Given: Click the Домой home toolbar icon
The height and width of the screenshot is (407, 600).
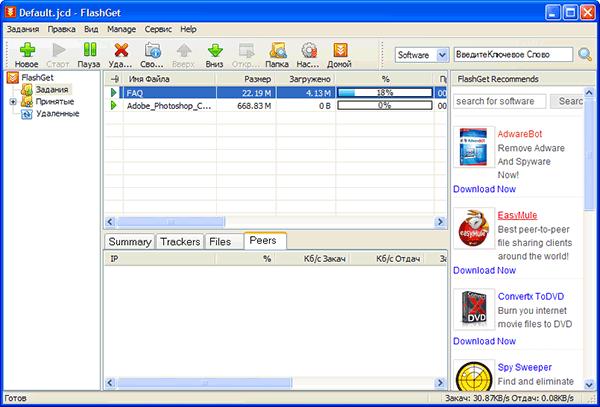Looking at the screenshot, I should (340, 50).
